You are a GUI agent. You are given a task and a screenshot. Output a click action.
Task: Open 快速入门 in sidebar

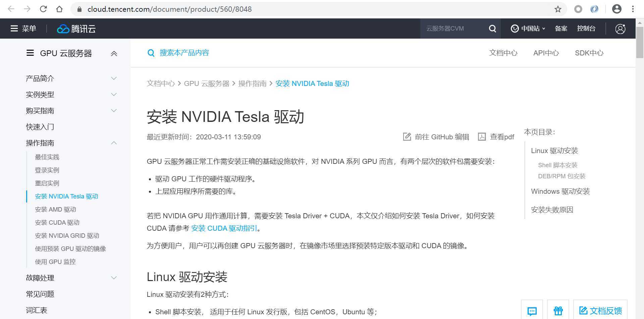(x=40, y=127)
